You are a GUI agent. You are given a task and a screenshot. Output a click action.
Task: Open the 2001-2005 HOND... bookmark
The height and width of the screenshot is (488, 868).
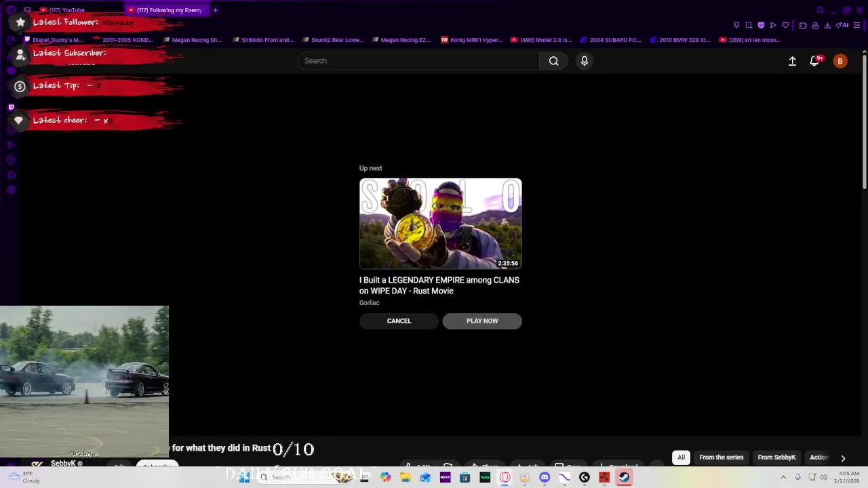click(123, 40)
